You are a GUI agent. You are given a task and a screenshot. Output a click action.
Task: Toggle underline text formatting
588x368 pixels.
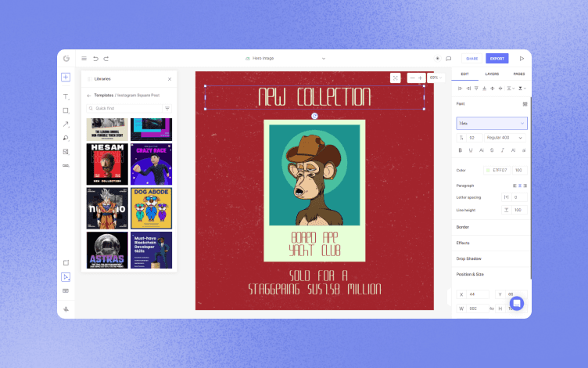(471, 150)
